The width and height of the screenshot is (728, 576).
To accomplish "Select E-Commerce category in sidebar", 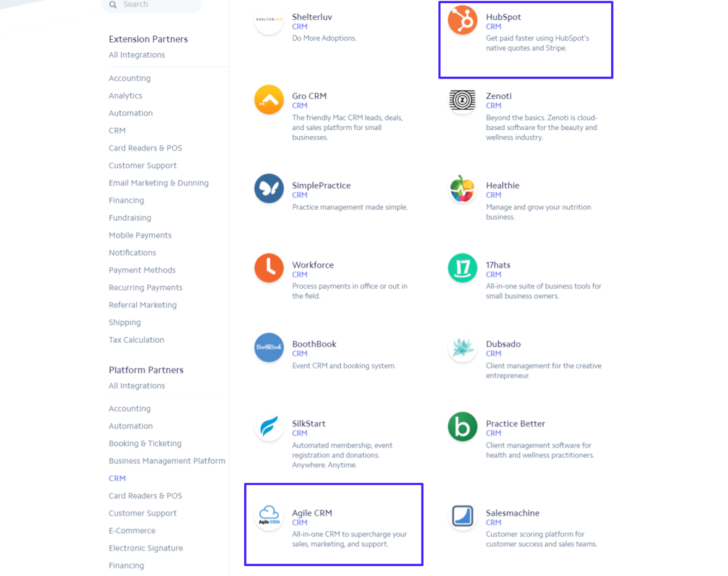I will (132, 531).
